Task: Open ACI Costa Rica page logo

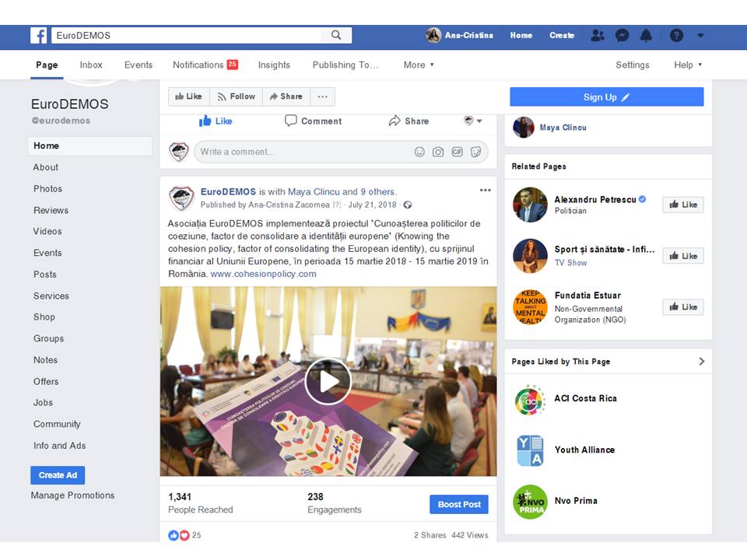Action: point(530,399)
